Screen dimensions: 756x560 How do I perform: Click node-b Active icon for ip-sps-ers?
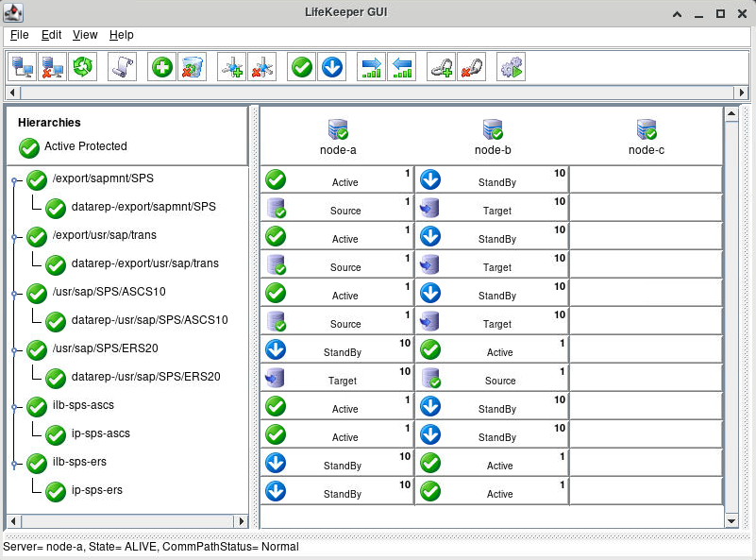(430, 491)
